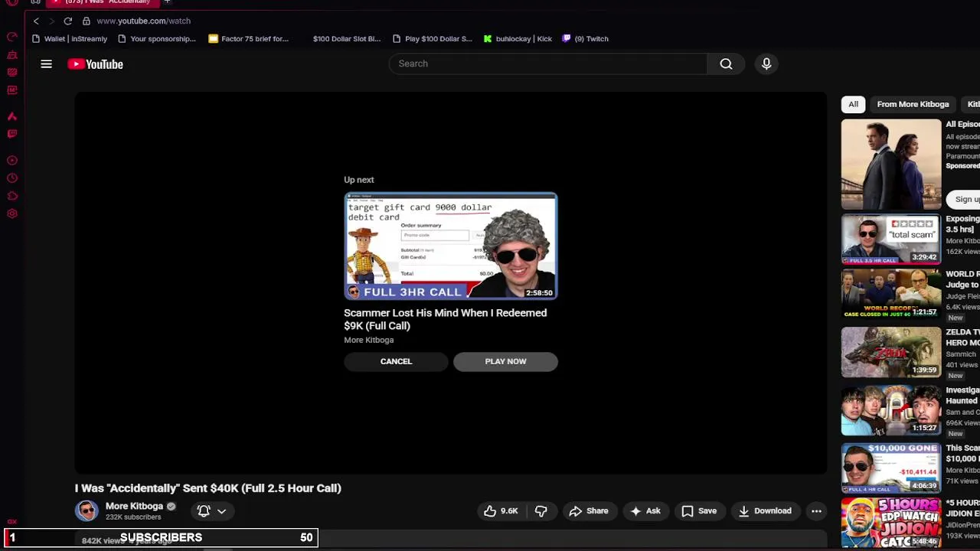Focus the YouTube search box
Viewport: 980px width, 551px height.
(548, 64)
